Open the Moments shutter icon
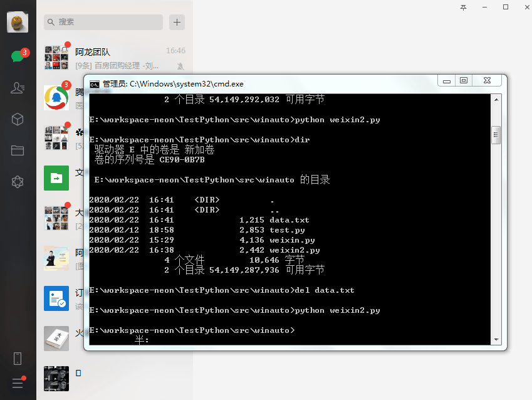This screenshot has height=400, width=532. [x=18, y=182]
